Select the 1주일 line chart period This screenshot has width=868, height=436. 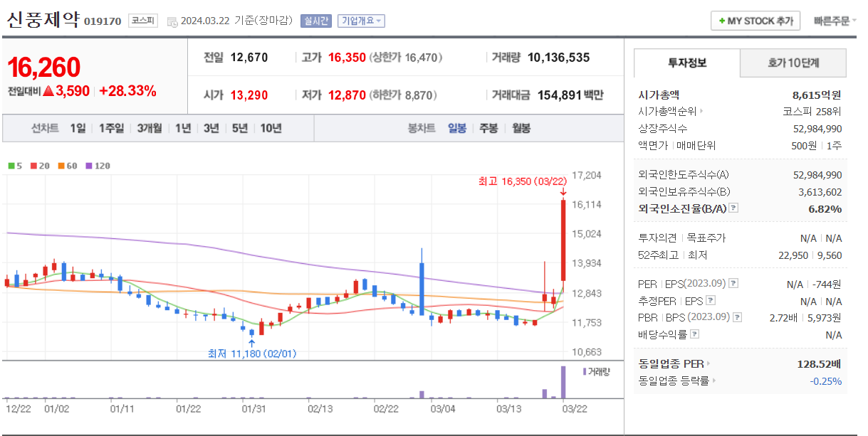tap(111, 128)
